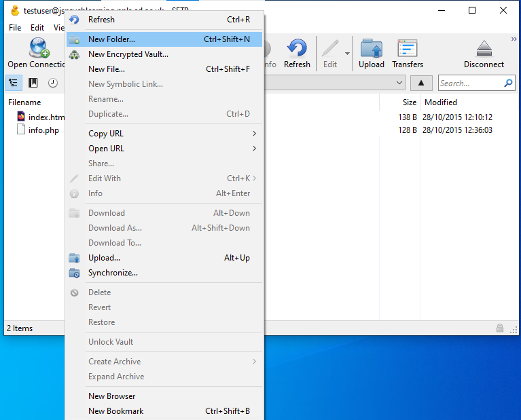
Task: Click the Synchronize menu item icon
Action: click(x=74, y=273)
